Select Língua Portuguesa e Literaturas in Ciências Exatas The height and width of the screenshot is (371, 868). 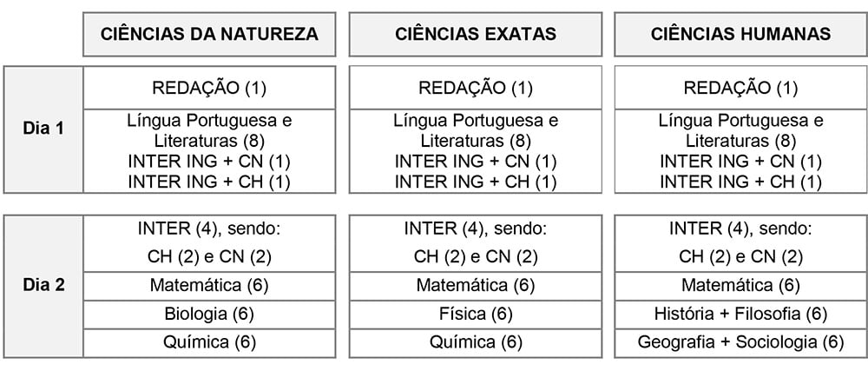pos(476,129)
